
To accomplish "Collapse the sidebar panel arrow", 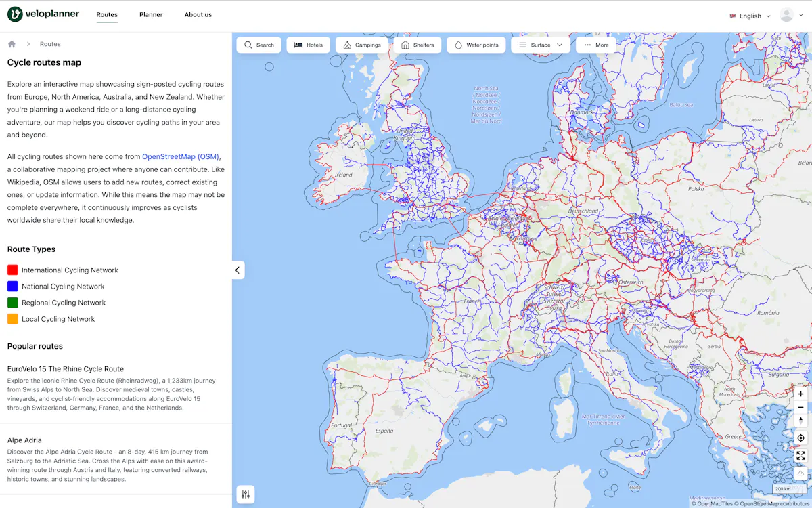I will 238,270.
